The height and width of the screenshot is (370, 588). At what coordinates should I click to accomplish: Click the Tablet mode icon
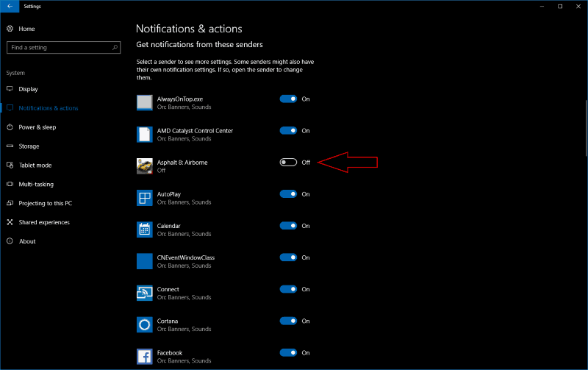[10, 165]
